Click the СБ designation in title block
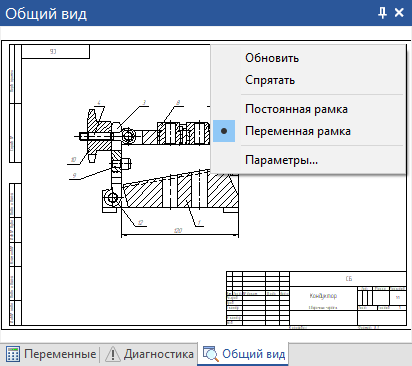The image size is (412, 366). click(349, 279)
